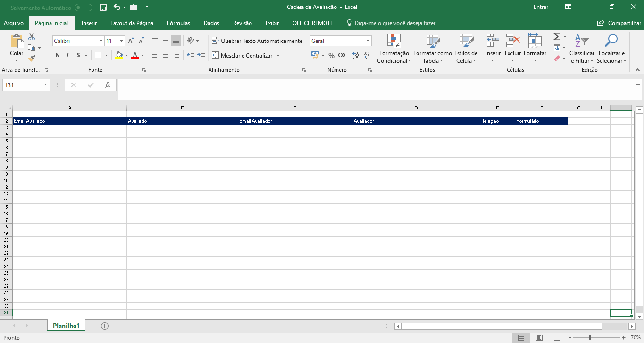Open Formatar como Tabela dropdown
Viewport: 644px width, 343px height.
433,49
